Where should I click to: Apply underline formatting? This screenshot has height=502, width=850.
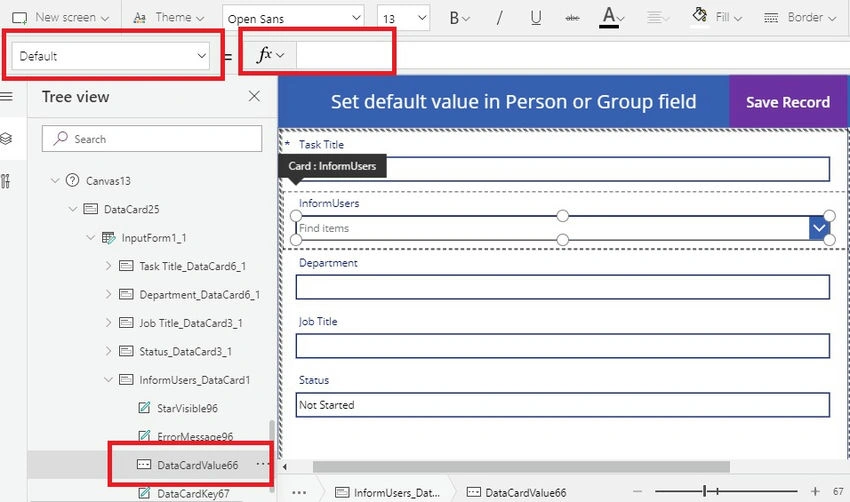pos(536,18)
